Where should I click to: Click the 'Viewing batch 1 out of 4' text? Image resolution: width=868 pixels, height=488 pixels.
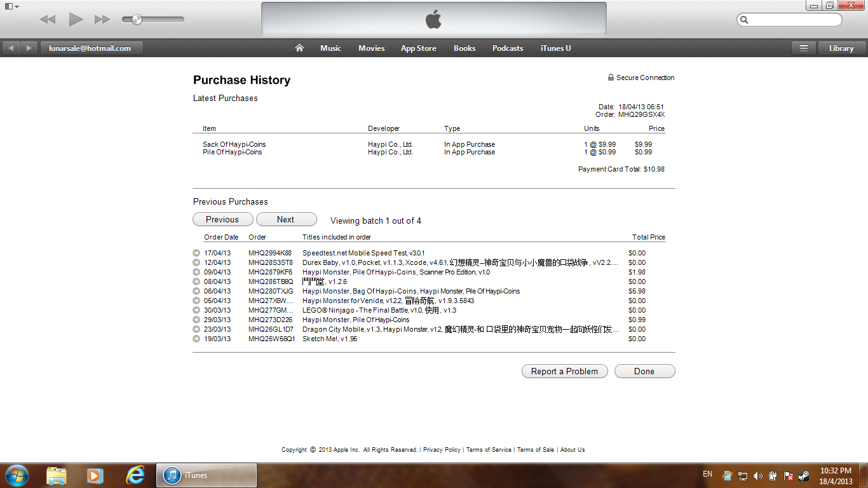tap(376, 220)
